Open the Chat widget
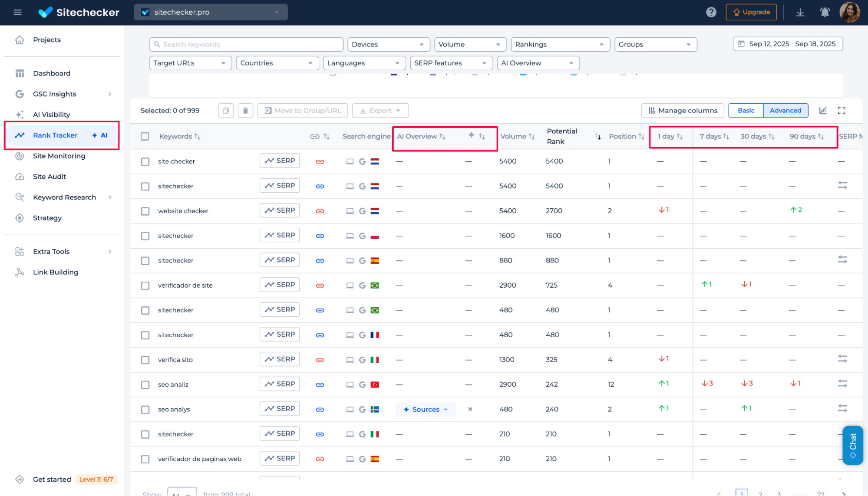 (x=852, y=445)
